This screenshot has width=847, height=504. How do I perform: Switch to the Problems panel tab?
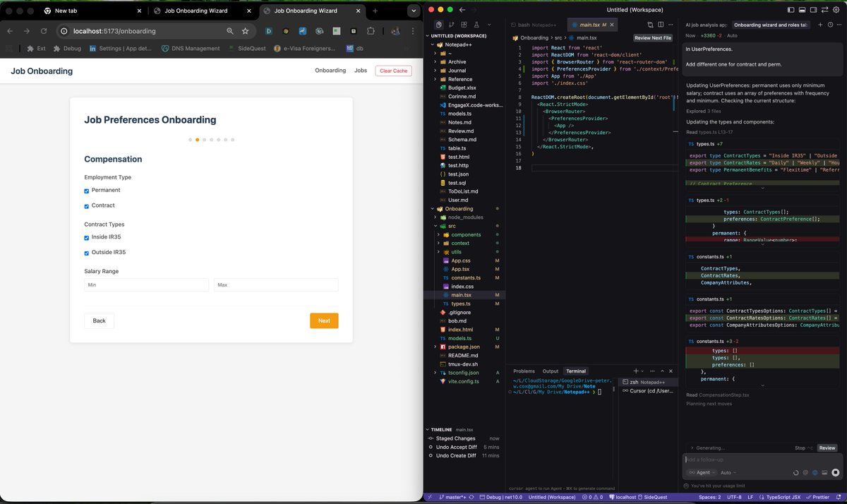[x=524, y=371]
